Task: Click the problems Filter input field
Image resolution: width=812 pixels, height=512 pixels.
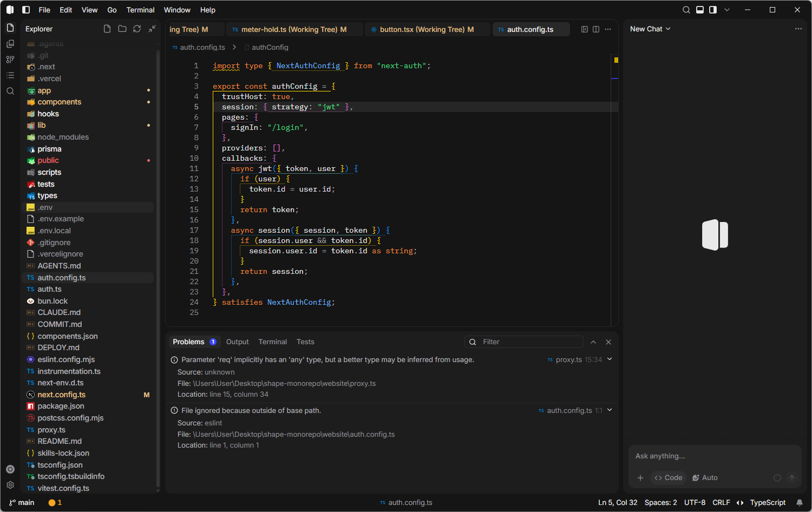Action: click(523, 342)
